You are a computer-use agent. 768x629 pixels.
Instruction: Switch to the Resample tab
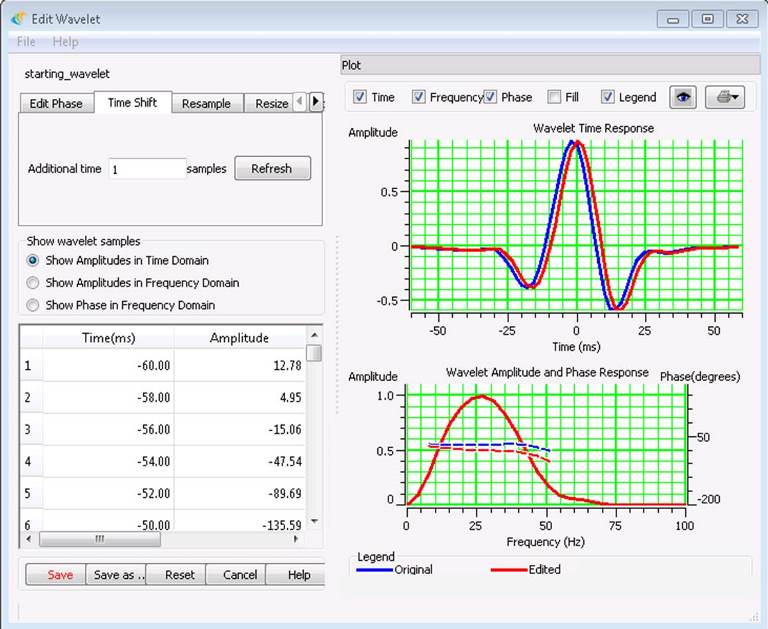pyautogui.click(x=206, y=103)
